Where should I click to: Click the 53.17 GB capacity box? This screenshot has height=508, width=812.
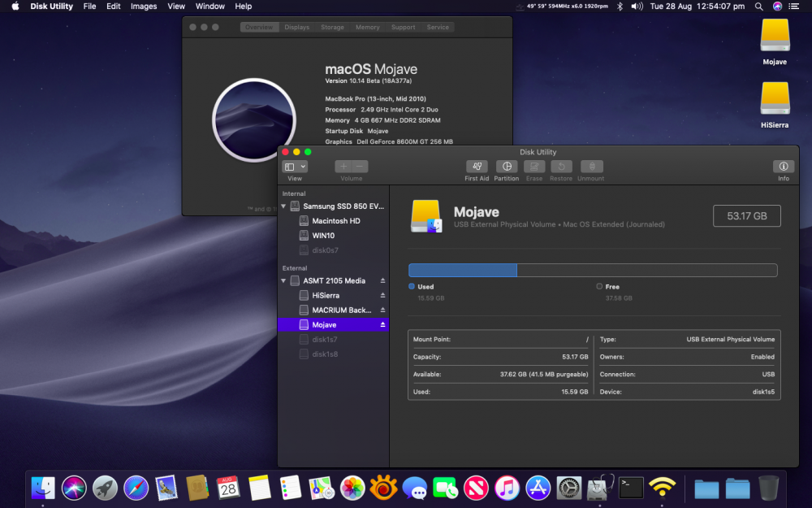pos(747,216)
